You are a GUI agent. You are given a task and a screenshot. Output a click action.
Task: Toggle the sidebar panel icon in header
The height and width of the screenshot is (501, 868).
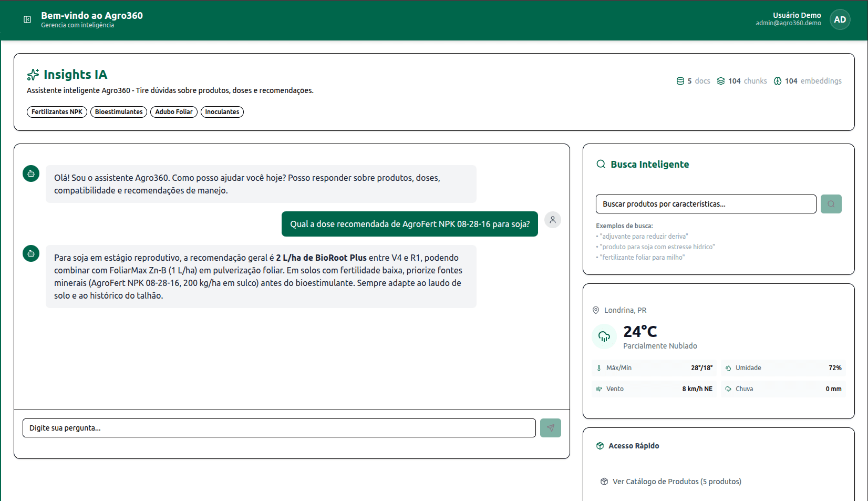point(27,19)
